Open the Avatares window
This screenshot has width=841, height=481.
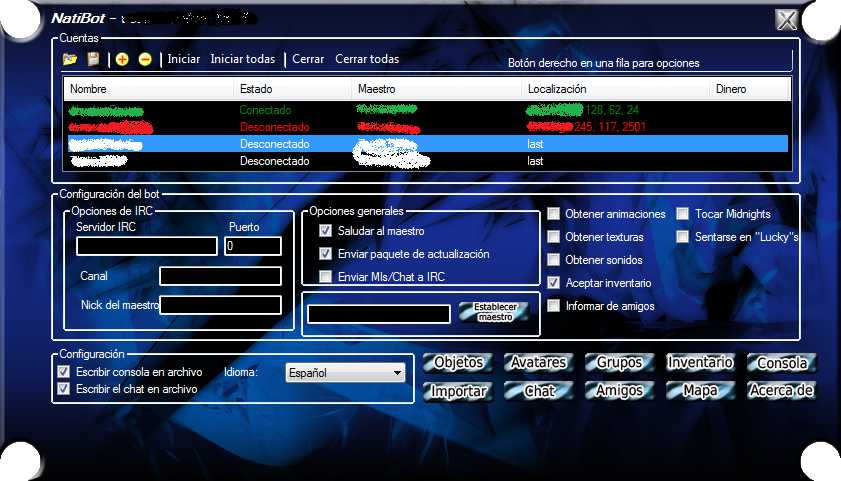click(x=538, y=363)
